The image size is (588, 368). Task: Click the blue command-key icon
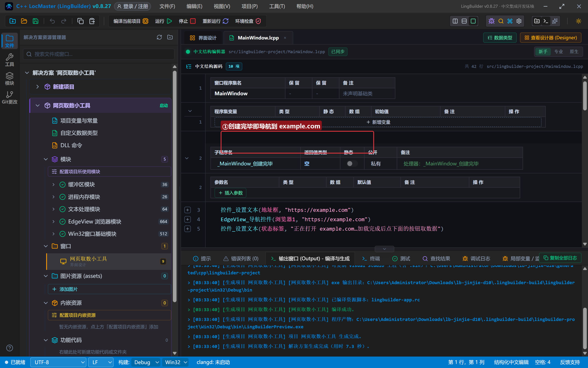click(510, 21)
